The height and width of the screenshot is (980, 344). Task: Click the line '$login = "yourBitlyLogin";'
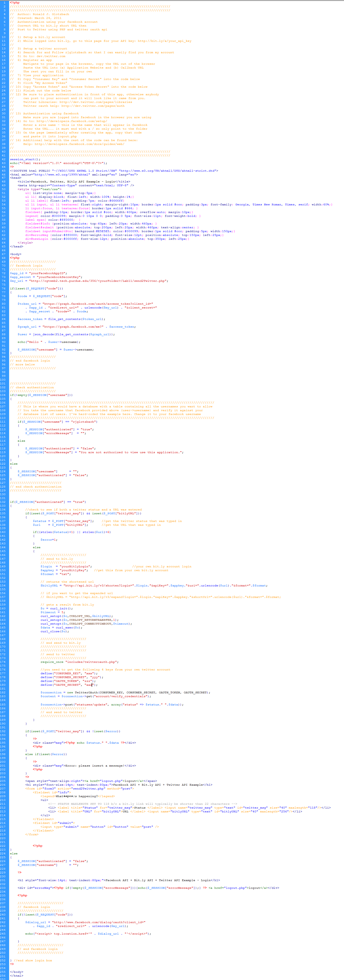pyautogui.click(x=66, y=566)
